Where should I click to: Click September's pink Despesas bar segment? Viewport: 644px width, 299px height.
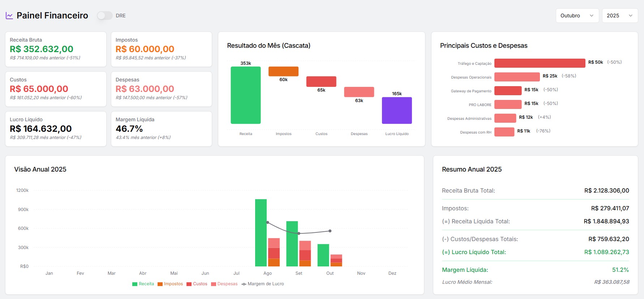[x=305, y=245]
